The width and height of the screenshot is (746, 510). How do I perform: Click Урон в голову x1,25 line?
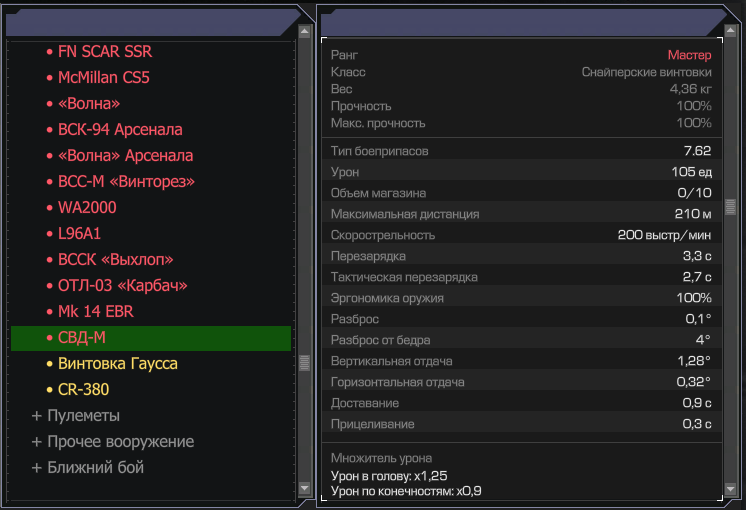tap(389, 476)
